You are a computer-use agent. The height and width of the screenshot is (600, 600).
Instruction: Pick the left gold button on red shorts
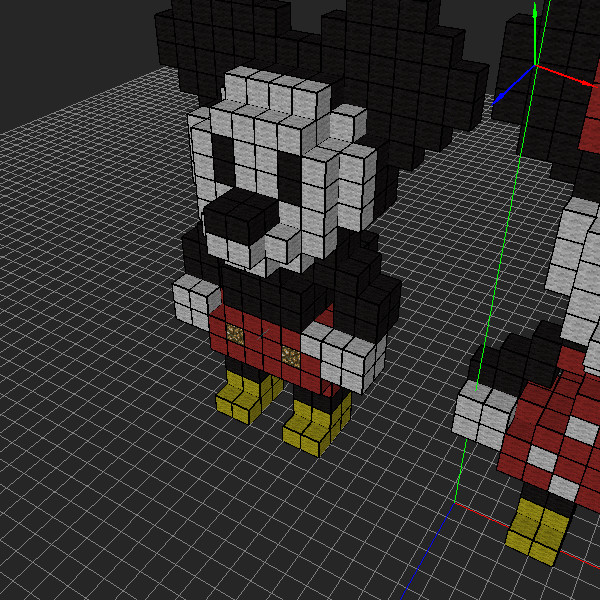(235, 333)
